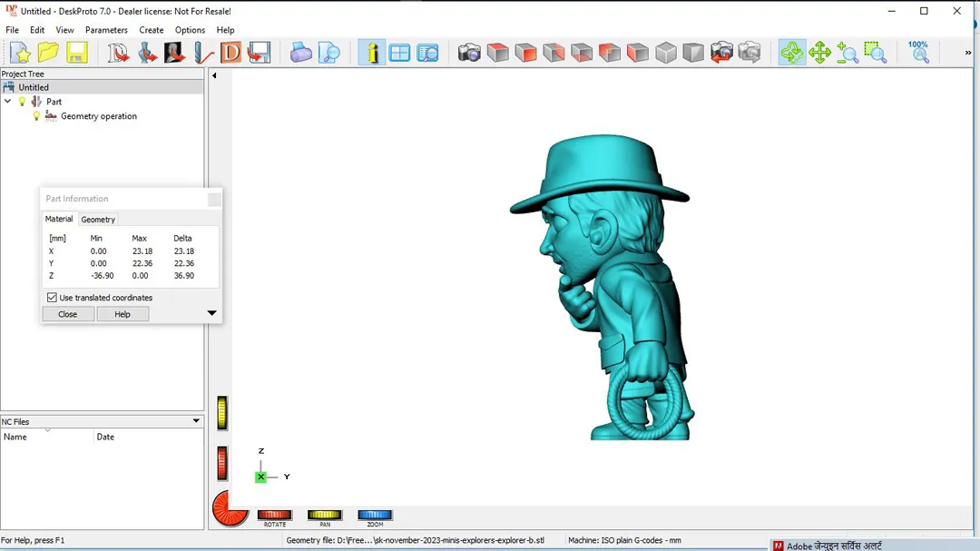Open Print Preview with the magnifier-page icon

[328, 53]
